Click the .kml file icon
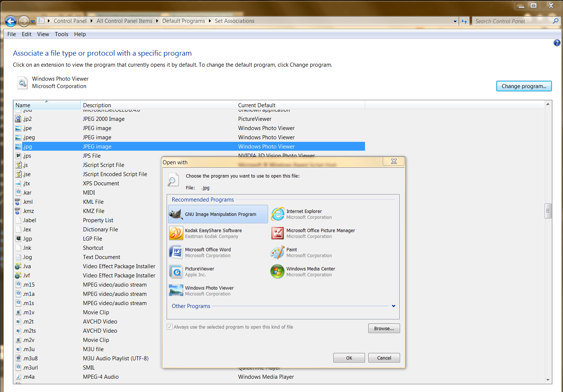 18,202
